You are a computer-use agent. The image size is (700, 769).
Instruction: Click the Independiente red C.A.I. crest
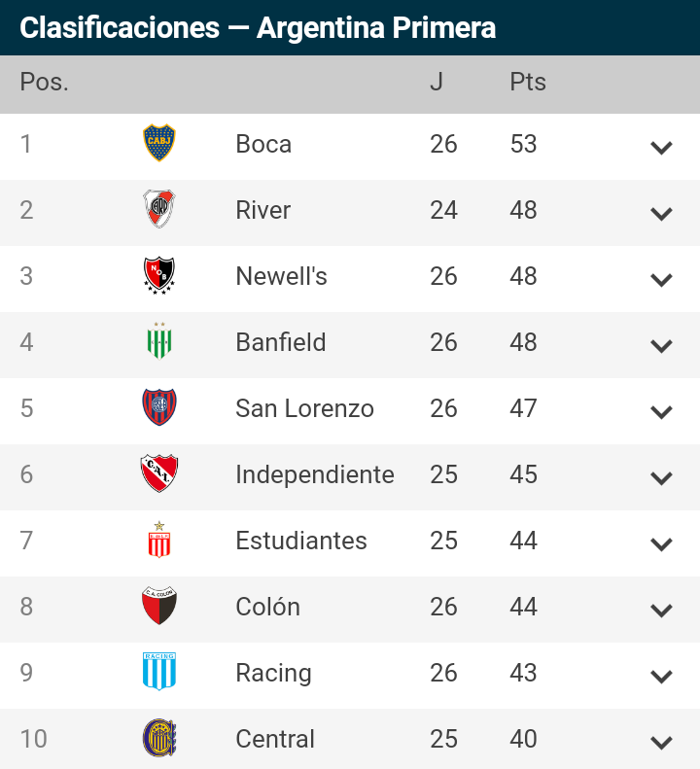pyautogui.click(x=158, y=473)
